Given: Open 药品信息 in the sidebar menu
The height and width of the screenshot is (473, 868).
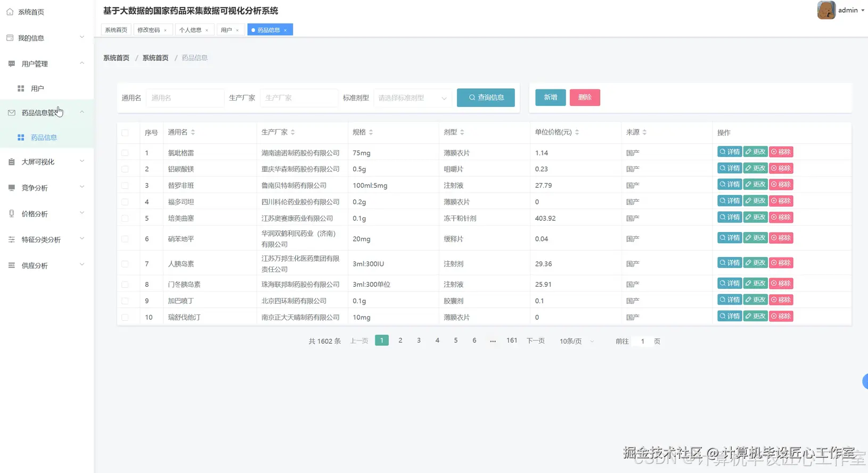Looking at the screenshot, I should (47, 137).
